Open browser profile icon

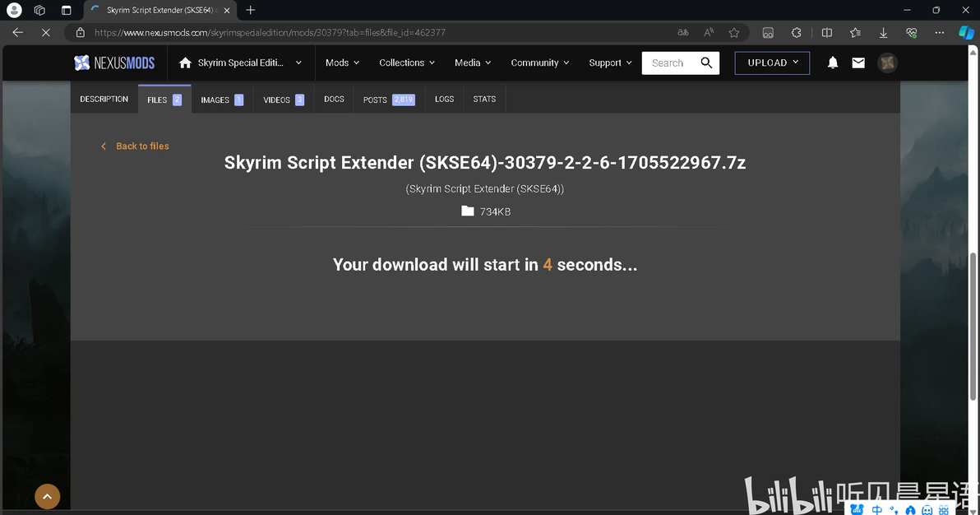coord(14,10)
